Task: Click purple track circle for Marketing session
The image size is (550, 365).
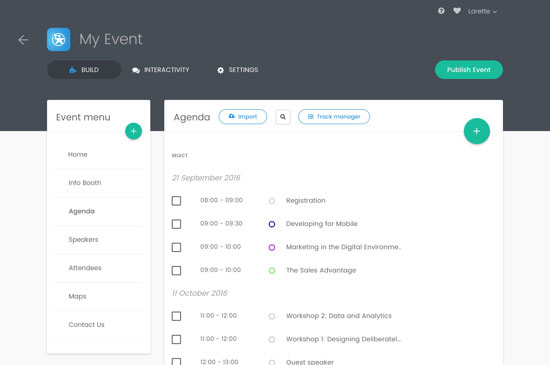Action: pos(272,247)
